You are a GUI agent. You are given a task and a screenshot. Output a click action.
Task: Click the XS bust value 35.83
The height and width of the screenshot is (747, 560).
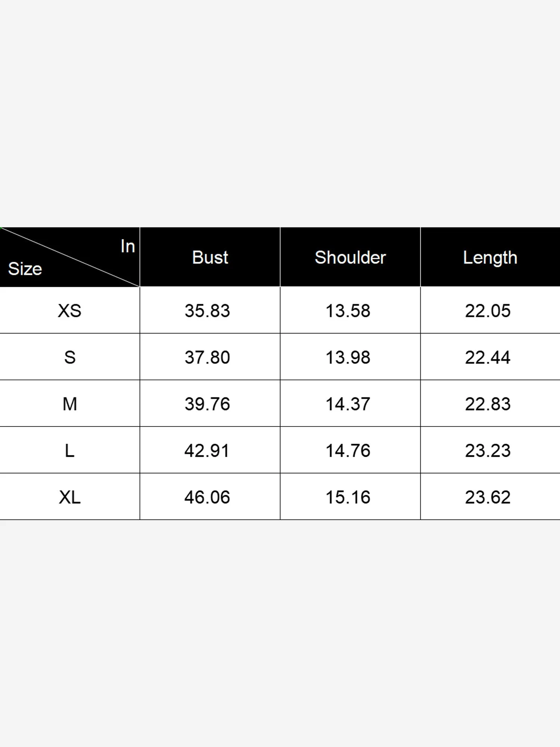[x=207, y=311]
